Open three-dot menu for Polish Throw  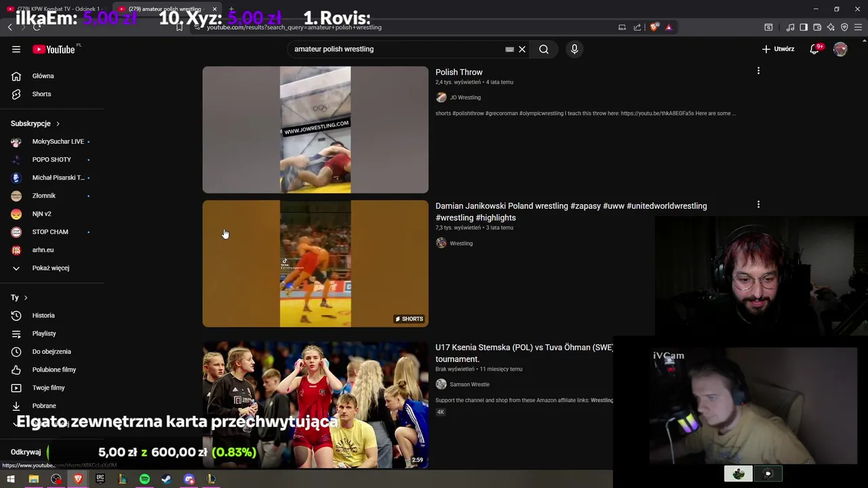pos(758,70)
